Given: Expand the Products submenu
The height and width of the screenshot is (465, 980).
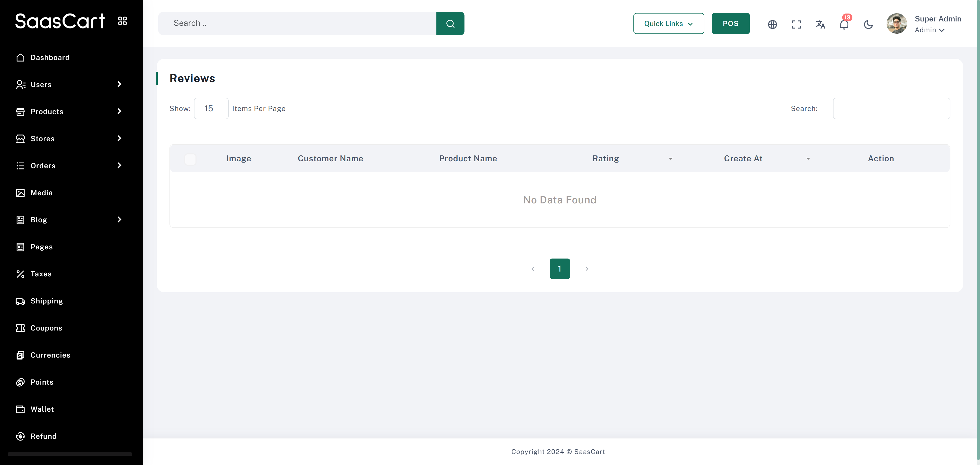Looking at the screenshot, I should coord(119,112).
